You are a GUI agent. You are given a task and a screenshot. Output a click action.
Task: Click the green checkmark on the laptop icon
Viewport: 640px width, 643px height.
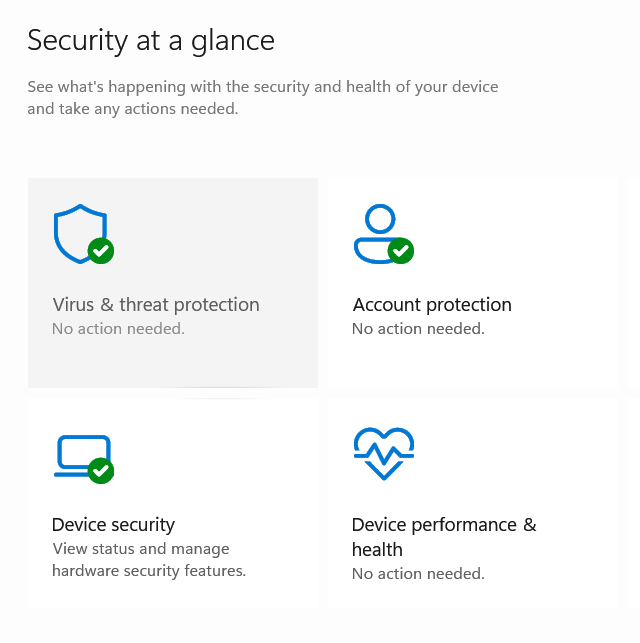[x=100, y=470]
